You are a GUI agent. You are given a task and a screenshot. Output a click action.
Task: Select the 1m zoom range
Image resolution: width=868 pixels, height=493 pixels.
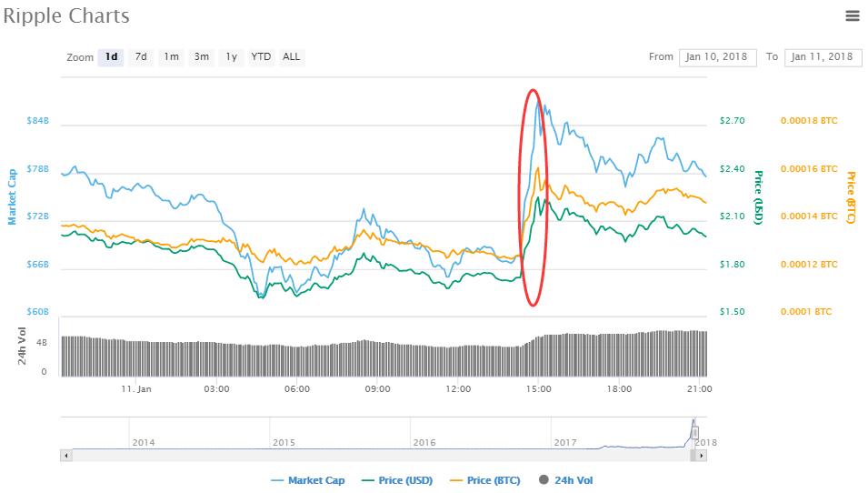[171, 57]
